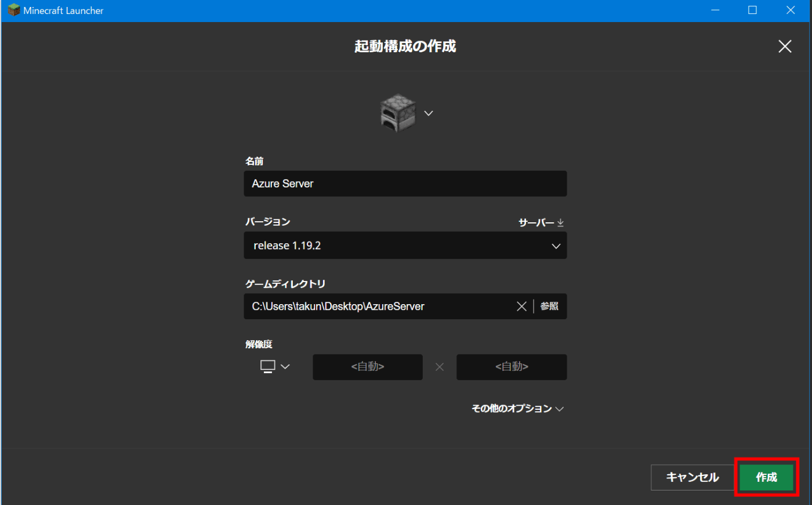Viewport: 812px width, 505px height.
Task: Open the version dropdown showing release 1.19.2
Action: (405, 246)
